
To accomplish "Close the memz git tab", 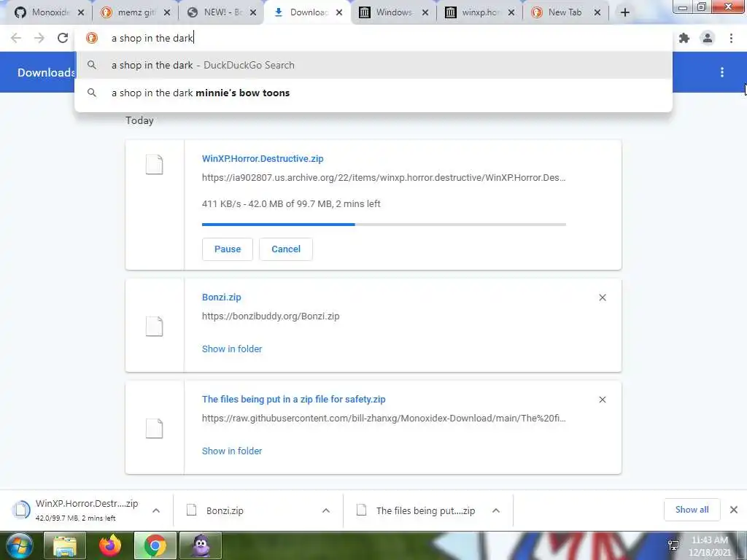I will tap(167, 12).
